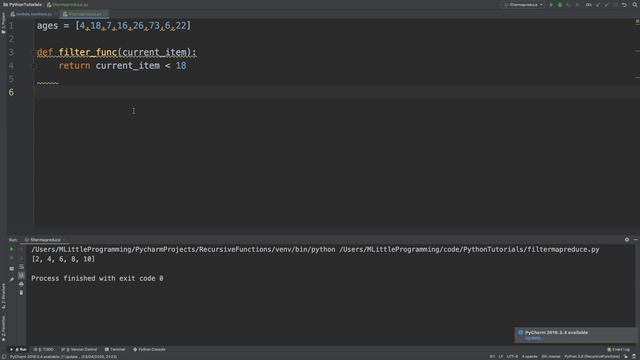The height and width of the screenshot is (360, 640).
Task: Open Run panel settings gear
Action: coord(627,240)
